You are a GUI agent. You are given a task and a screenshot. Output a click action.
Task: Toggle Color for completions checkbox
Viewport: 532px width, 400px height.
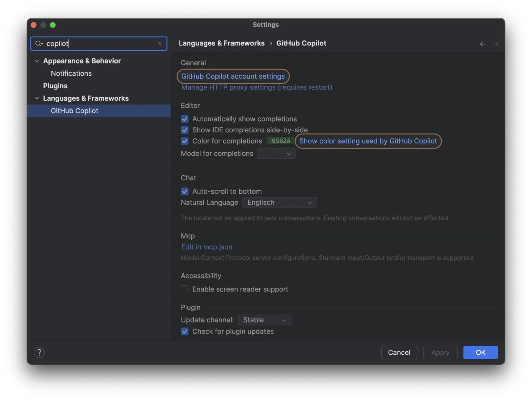185,141
